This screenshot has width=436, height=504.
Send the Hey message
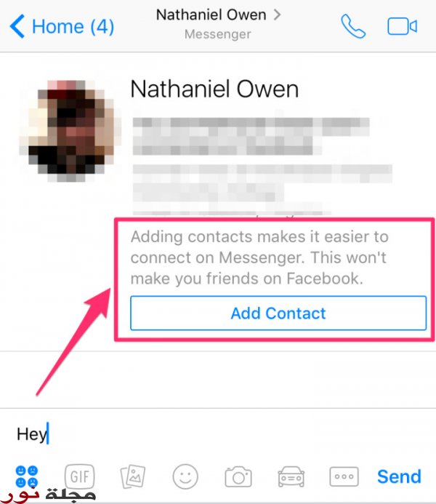399,476
